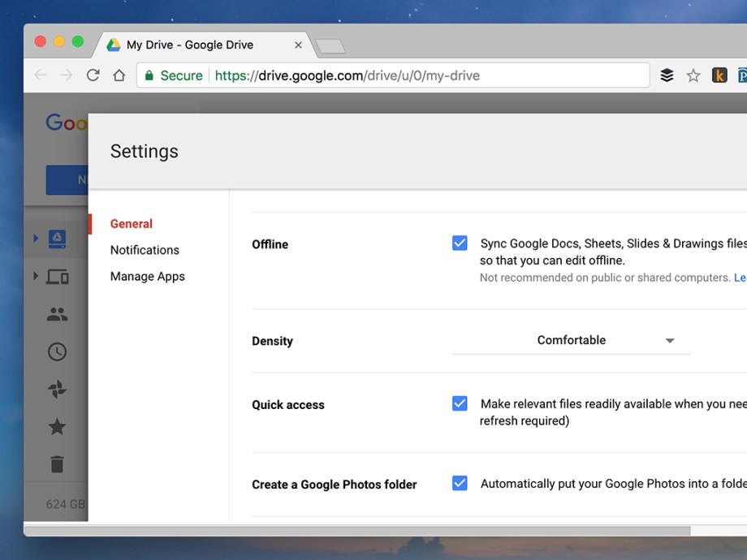
Task: Expand the My Drive disclosure triangle
Action: pos(35,238)
